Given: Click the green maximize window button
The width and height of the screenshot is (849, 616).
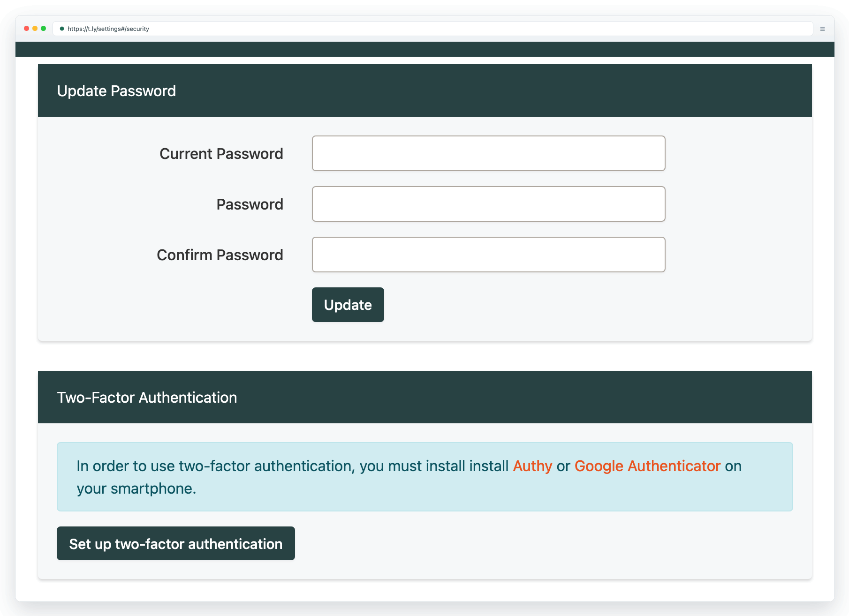Looking at the screenshot, I should tap(43, 29).
